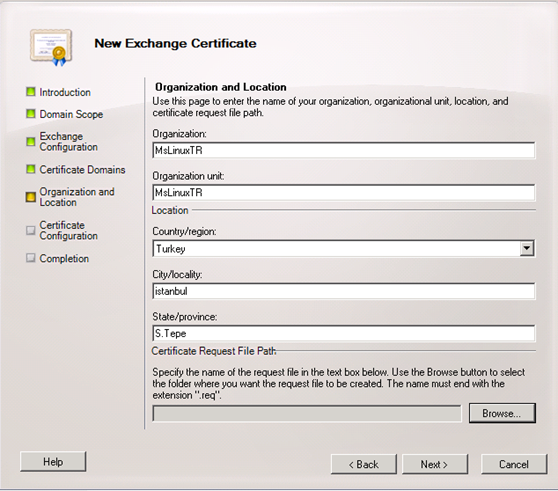
Task: Click the Browse... button
Action: point(502,413)
